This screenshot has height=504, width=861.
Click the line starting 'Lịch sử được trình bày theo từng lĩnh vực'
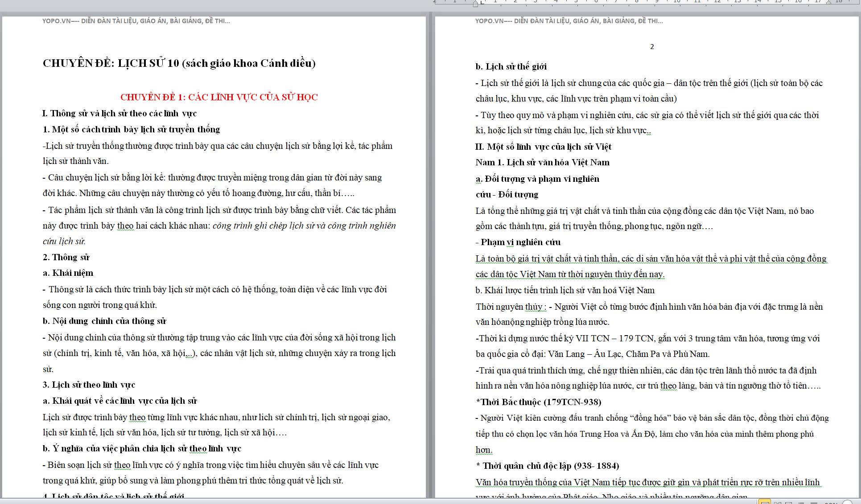point(216,418)
